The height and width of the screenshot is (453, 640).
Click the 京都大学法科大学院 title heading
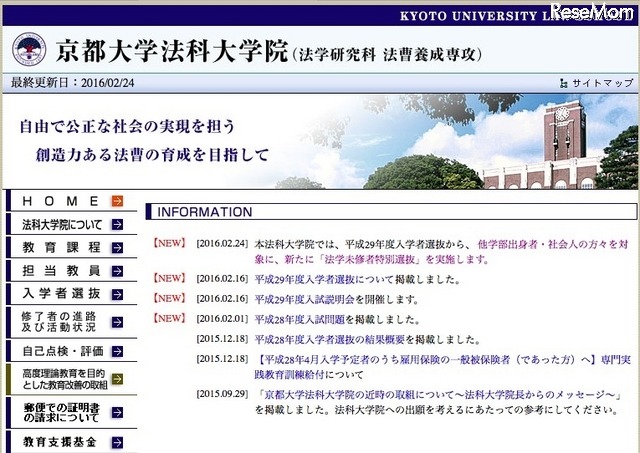pyautogui.click(x=172, y=51)
